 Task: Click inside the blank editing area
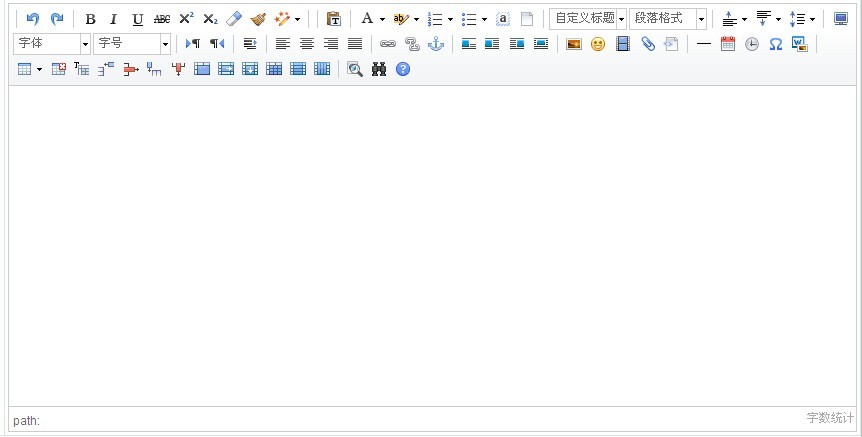432,246
